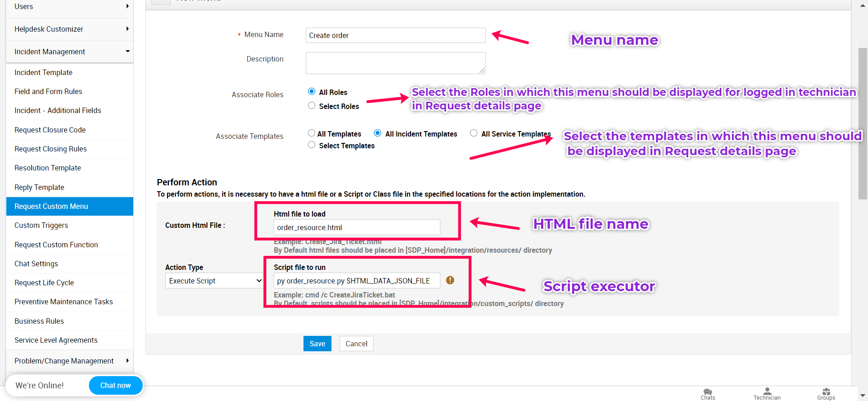Screen dimensions: 868x401
Task: Open Incident Template in sidebar
Action: (x=70, y=72)
